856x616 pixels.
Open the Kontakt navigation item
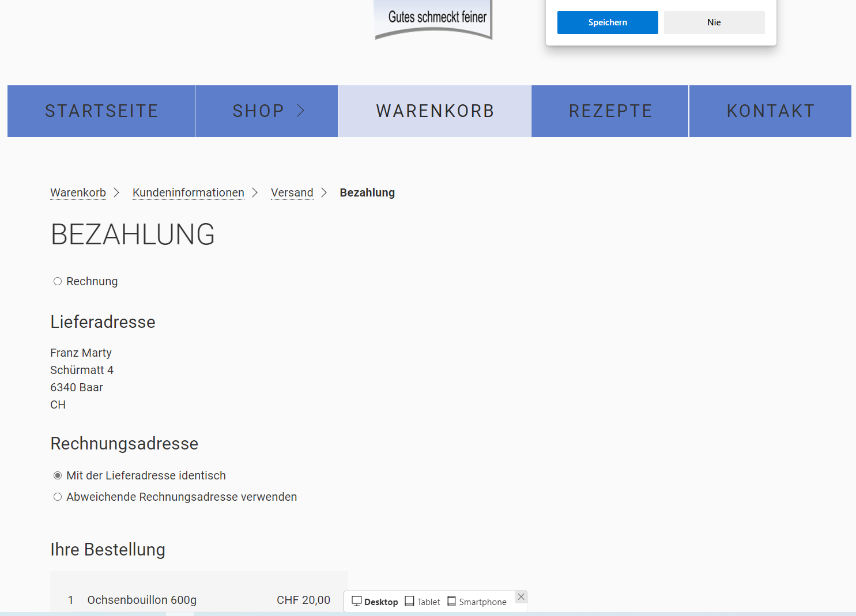(x=770, y=111)
